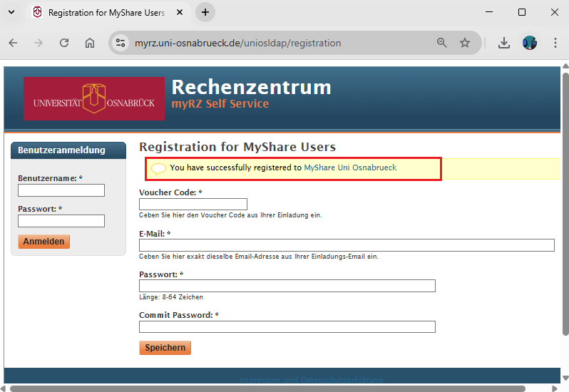Open the Chrome three-dot menu

click(x=555, y=43)
